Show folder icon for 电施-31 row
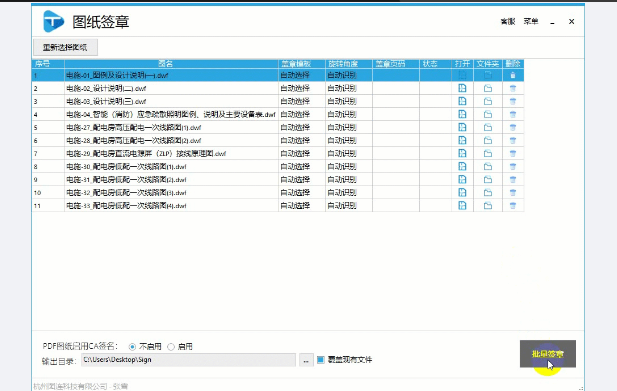 (488, 180)
